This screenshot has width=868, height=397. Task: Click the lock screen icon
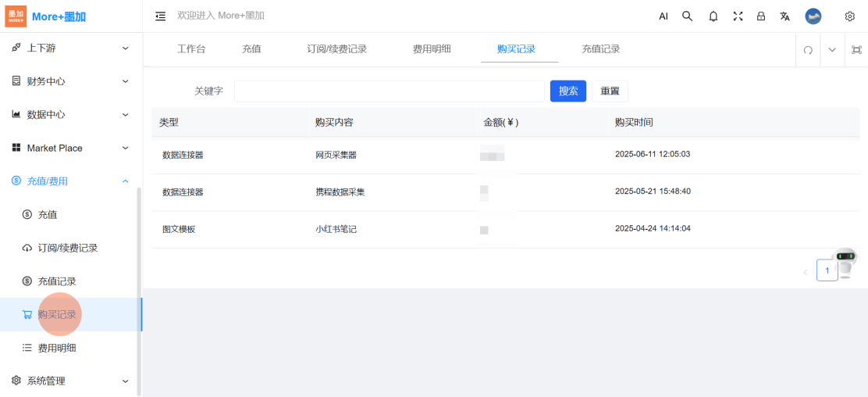(x=761, y=16)
